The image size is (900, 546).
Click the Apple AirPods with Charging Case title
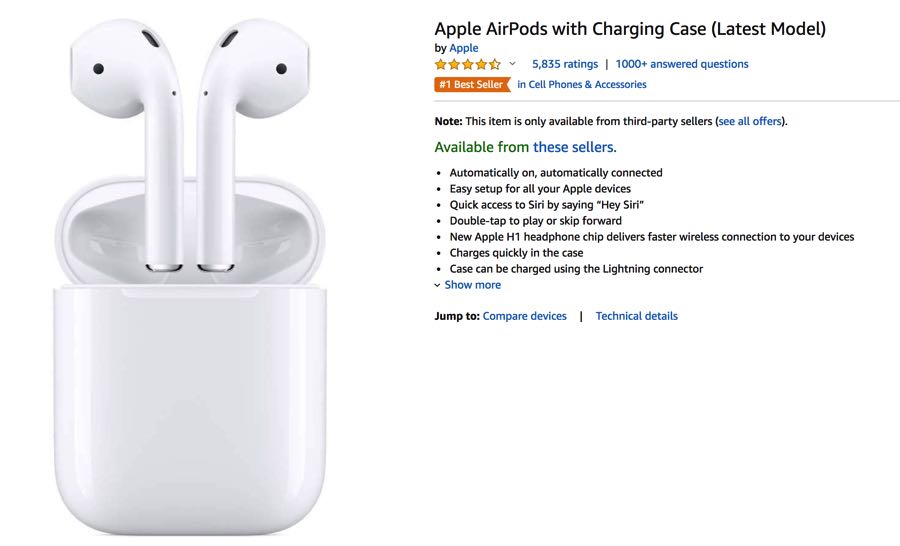coord(630,29)
